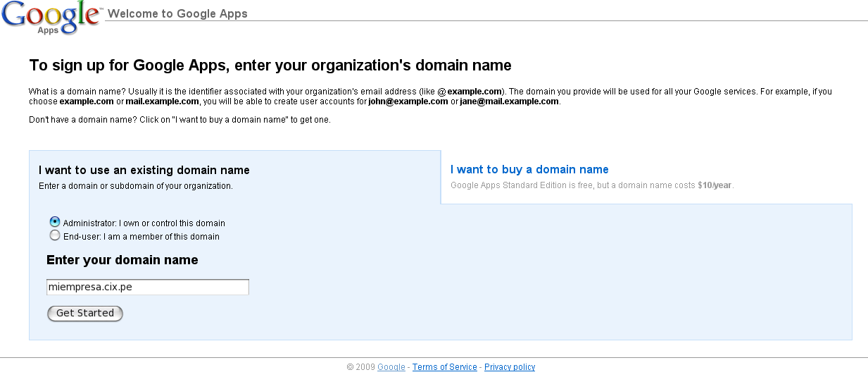Image resolution: width=868 pixels, height=377 pixels.
Task: Click the Get Started button
Action: tap(85, 313)
